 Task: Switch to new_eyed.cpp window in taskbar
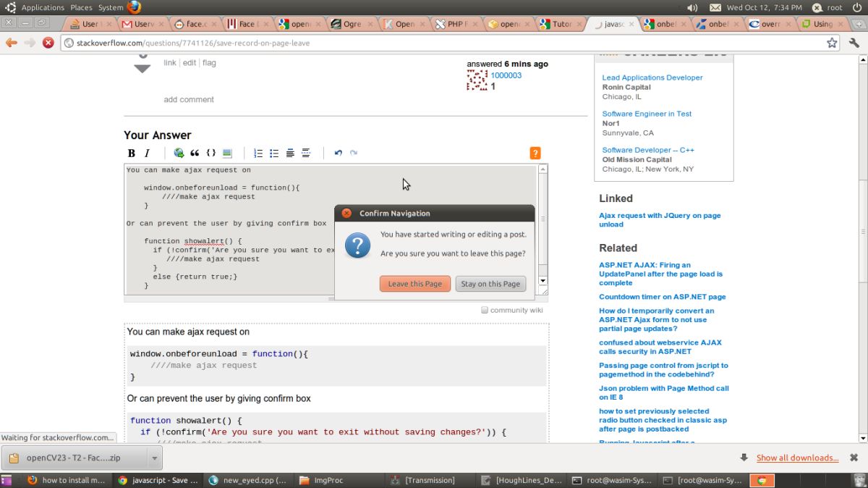(x=247, y=480)
